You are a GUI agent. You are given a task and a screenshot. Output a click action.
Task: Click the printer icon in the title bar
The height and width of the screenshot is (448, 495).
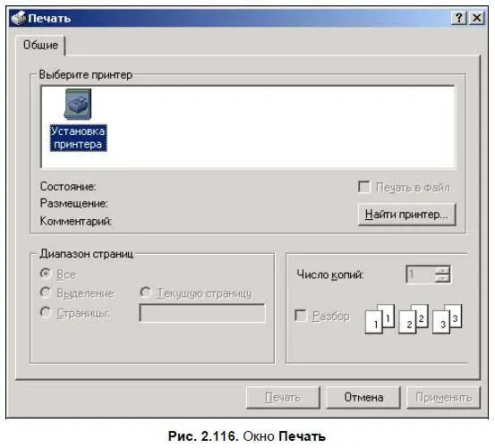tap(18, 18)
